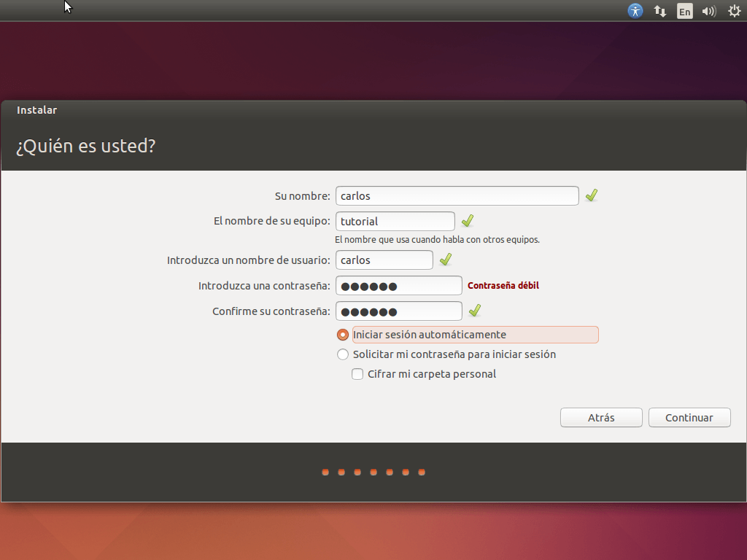Focus the Introduzca una contraseña field
Viewport: 747px width, 560px height.
pos(399,286)
